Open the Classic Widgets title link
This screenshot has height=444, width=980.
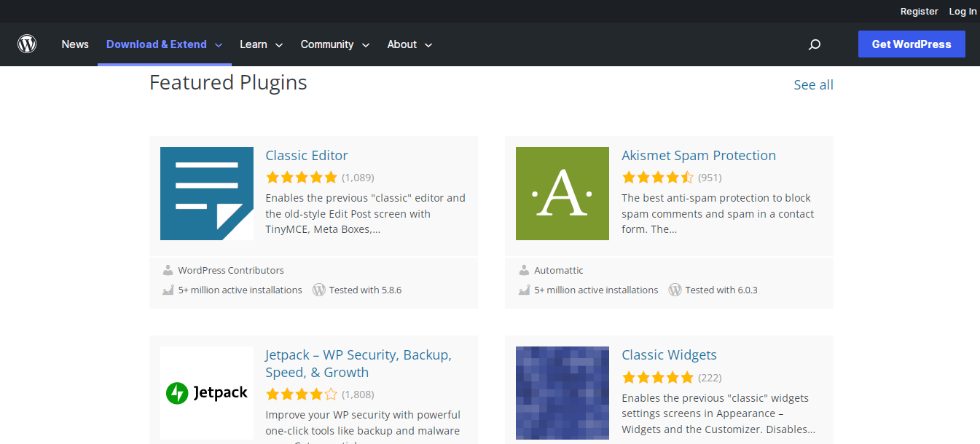click(x=669, y=355)
